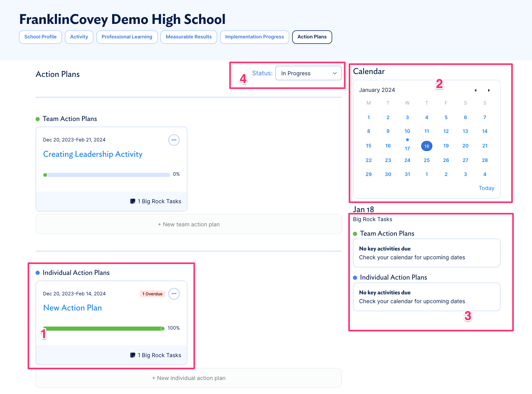
Task: Click the Big Rock Tasks icon on the team plan
Action: click(x=133, y=201)
